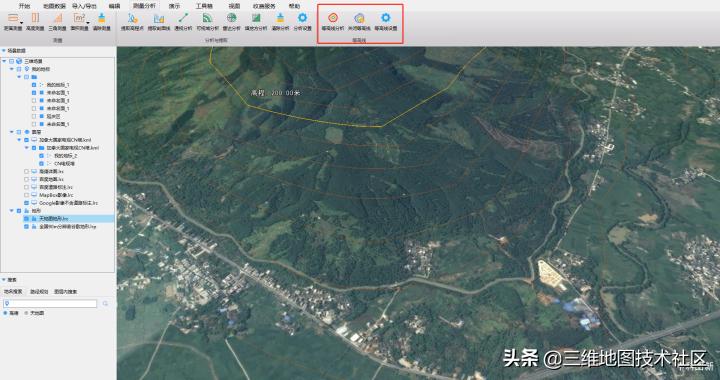720x380 pixels.
Task: Collapse the 搜索 panel header
Action: [x=4, y=279]
